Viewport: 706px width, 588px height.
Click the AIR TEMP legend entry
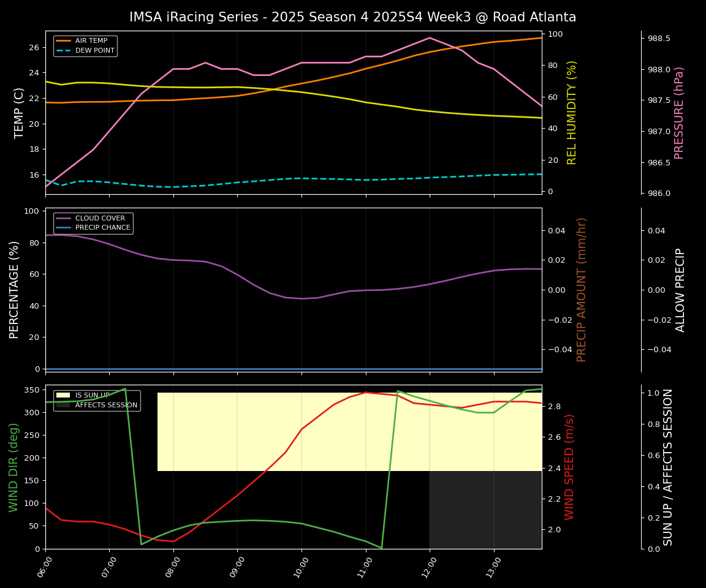[91, 41]
